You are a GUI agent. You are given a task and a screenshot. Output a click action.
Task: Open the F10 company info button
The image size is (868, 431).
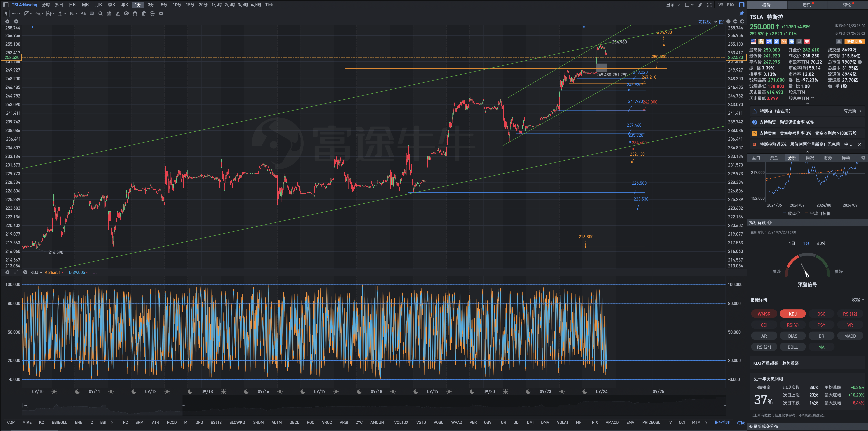730,5
